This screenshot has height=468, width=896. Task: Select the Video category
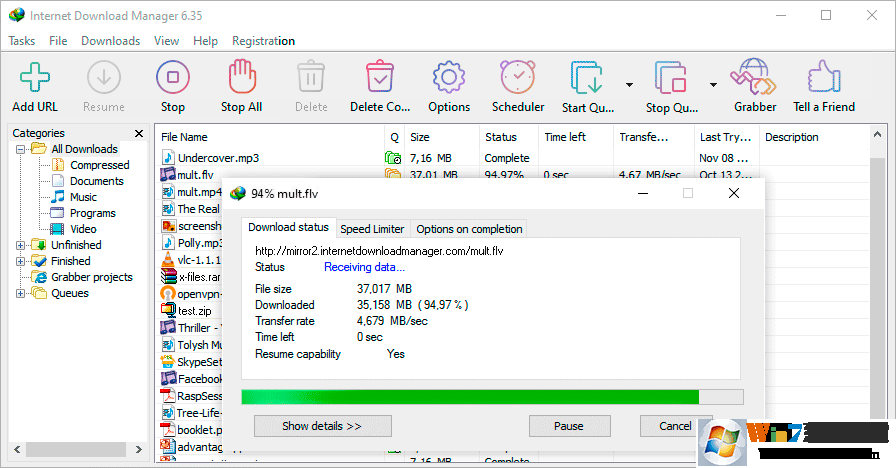(x=83, y=229)
